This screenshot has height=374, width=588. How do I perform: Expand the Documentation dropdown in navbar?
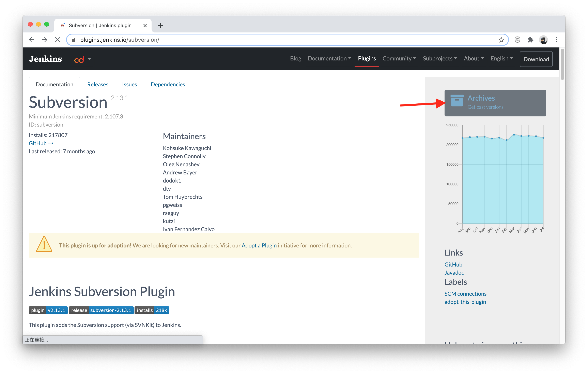[x=329, y=59]
